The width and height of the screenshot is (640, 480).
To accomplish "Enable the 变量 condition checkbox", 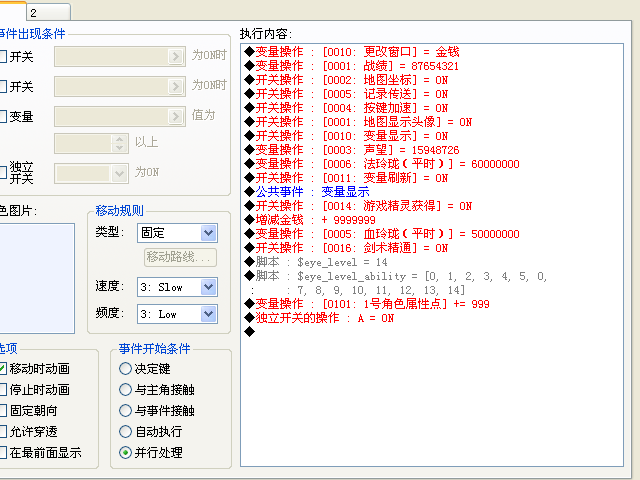I will coord(3,117).
